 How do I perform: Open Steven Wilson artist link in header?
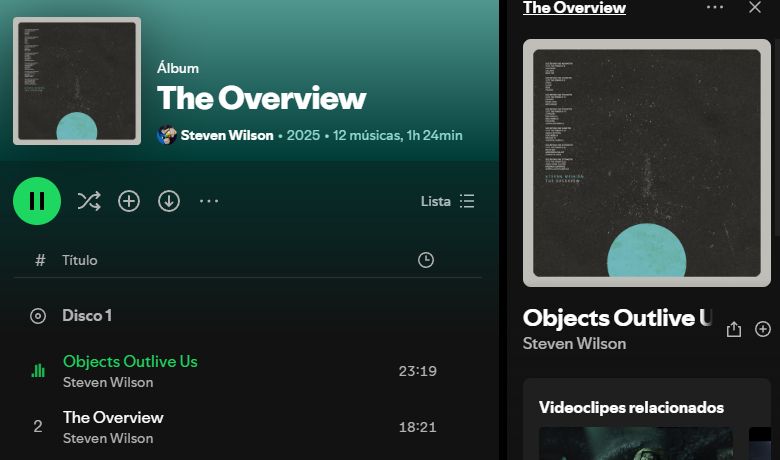tap(227, 135)
